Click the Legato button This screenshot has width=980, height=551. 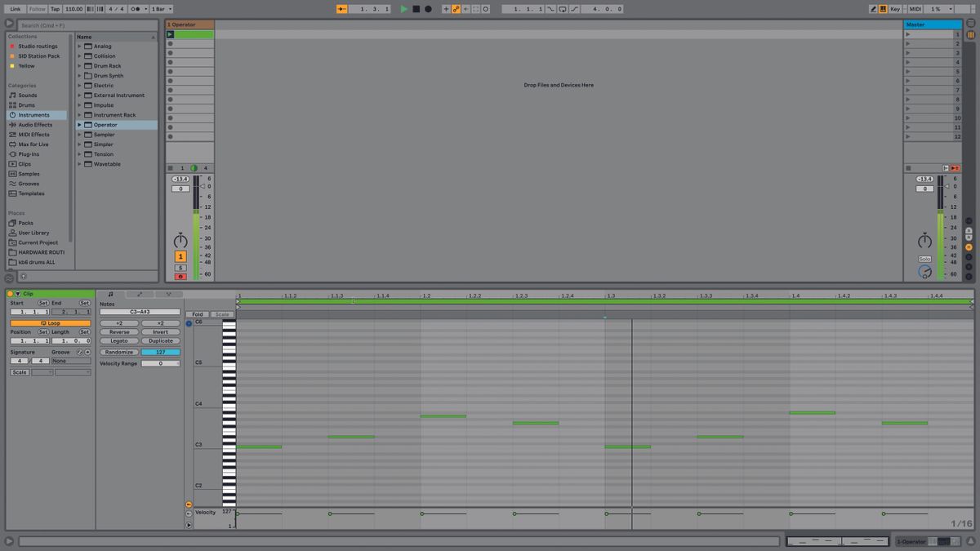click(x=119, y=341)
